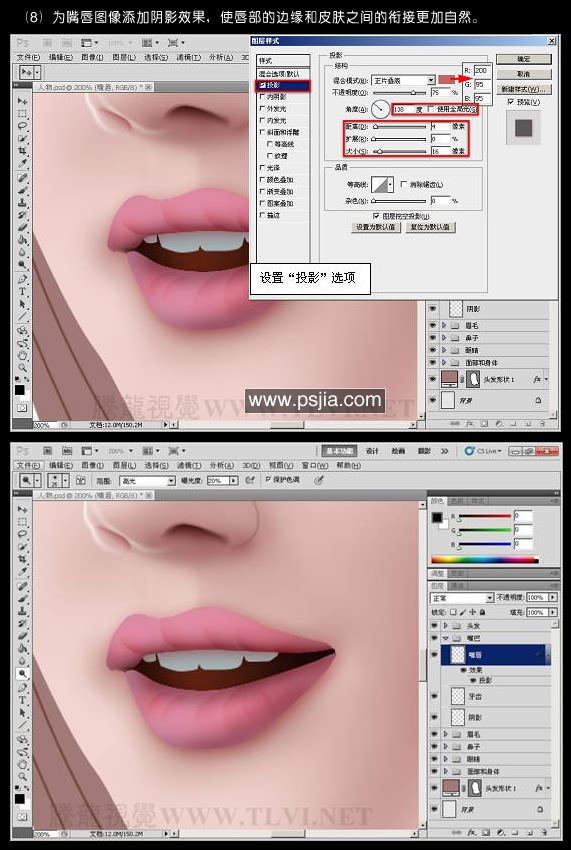Click the lock transparent pixels icon

click(x=453, y=611)
